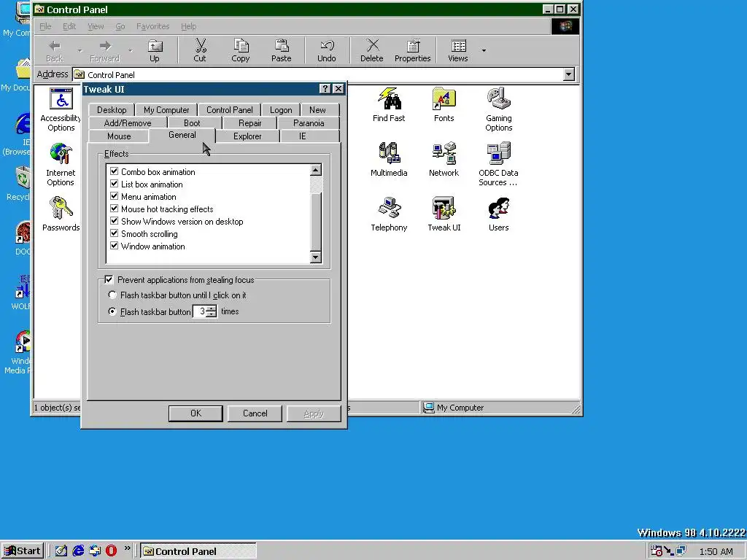Click the Undo toolbar button
747x560 pixels.
pos(327,50)
